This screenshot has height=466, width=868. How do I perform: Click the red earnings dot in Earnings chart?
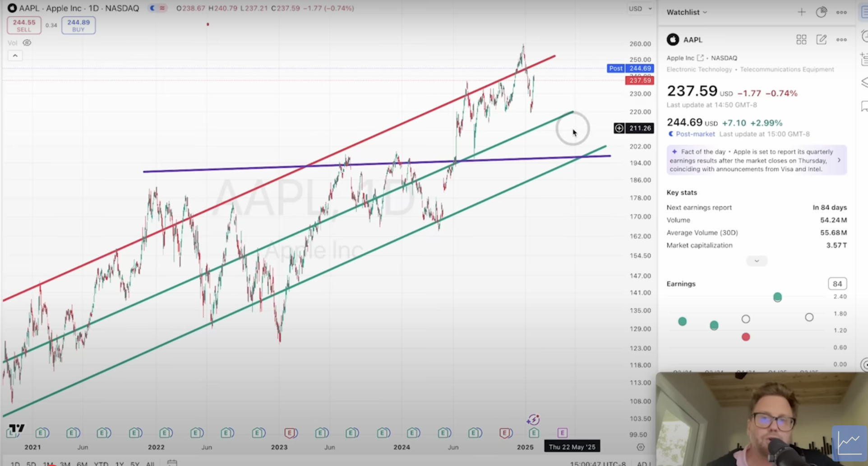click(746, 337)
